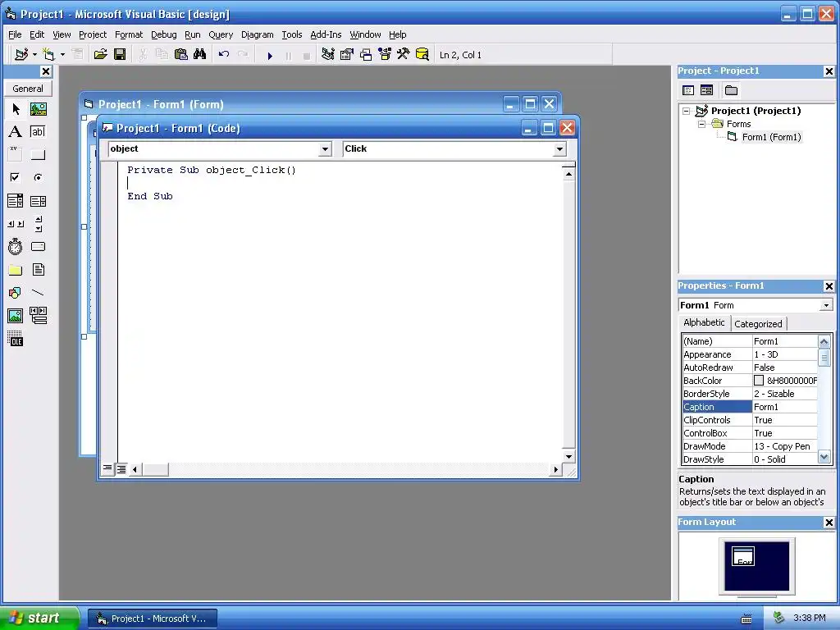840x630 pixels.
Task: Select the CommandButton control tool
Action: (x=38, y=154)
